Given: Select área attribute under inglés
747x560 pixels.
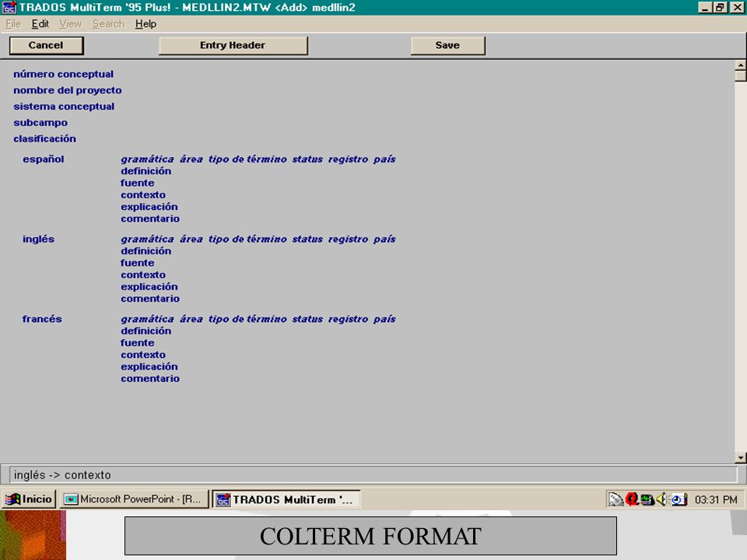Looking at the screenshot, I should [191, 240].
